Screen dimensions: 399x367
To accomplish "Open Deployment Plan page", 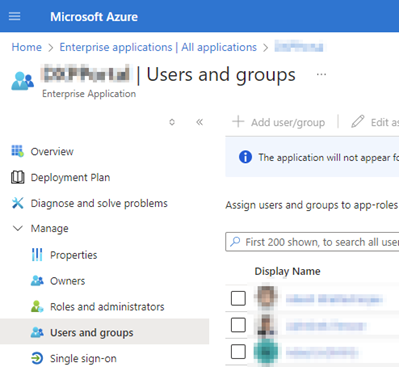I will (x=70, y=178).
